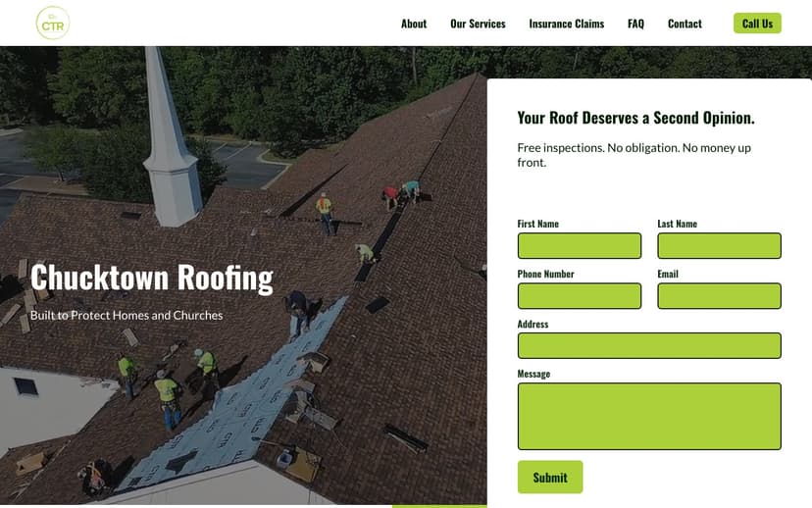The height and width of the screenshot is (508, 812).
Task: Click the Address label
Action: click(x=533, y=325)
